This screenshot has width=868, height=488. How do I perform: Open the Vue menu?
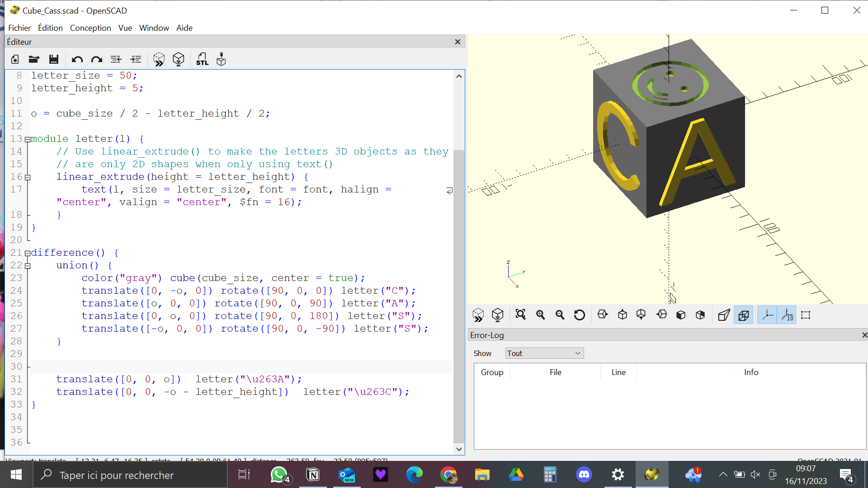[125, 28]
